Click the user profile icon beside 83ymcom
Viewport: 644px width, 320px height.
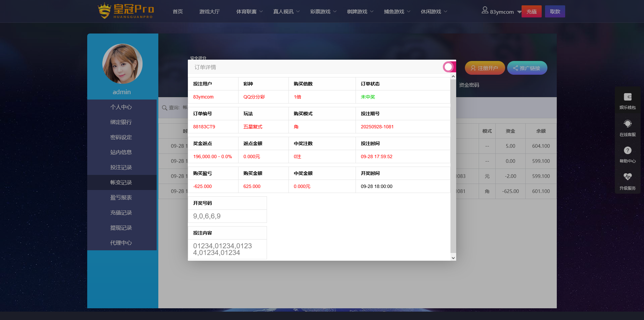(485, 10)
